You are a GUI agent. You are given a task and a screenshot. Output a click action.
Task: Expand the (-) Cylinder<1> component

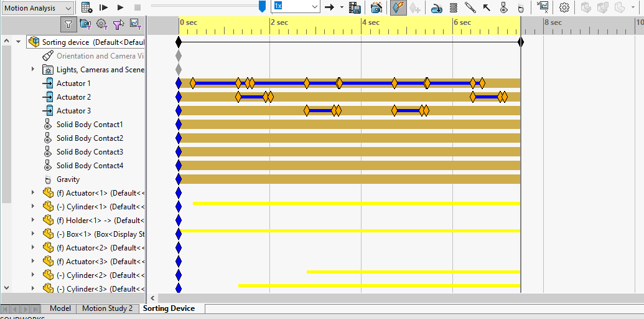tap(33, 206)
